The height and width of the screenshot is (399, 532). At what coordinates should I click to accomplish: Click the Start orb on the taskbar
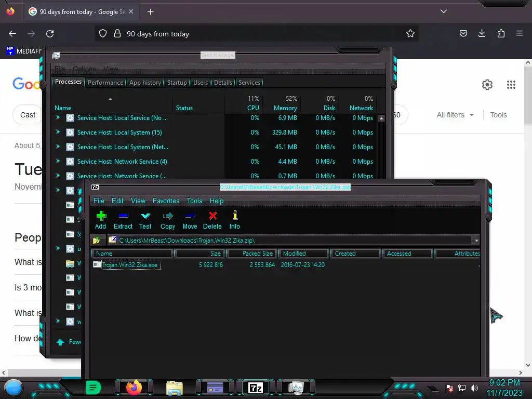point(14,388)
